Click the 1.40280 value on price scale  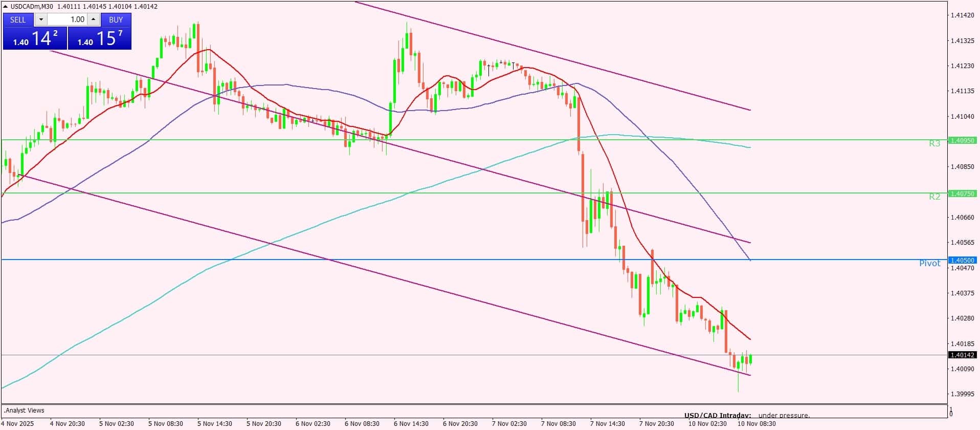click(962, 318)
